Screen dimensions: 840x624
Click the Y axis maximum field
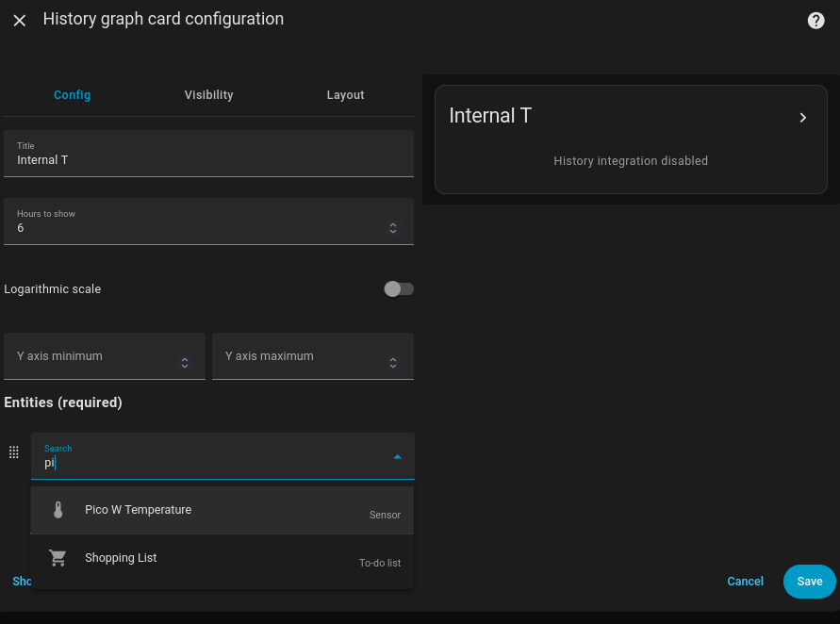tap(313, 356)
